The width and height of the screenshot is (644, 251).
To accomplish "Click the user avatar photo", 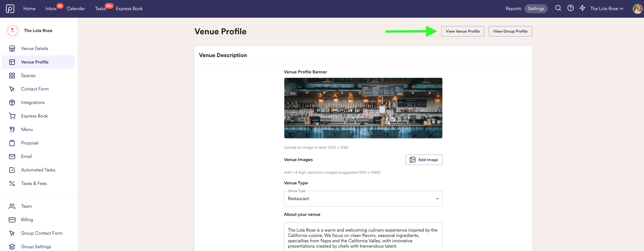I will point(638,9).
